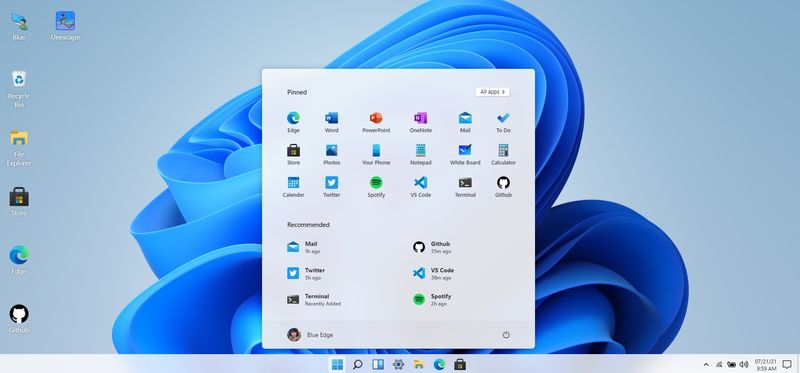The image size is (800, 373).
Task: Click the power button in Start menu
Action: [506, 335]
